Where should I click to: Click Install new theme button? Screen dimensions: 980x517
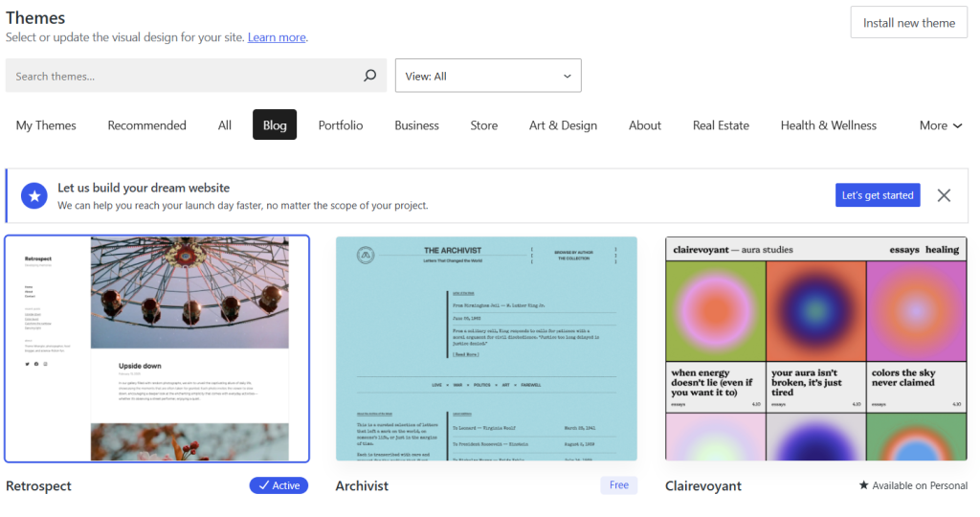pos(909,23)
